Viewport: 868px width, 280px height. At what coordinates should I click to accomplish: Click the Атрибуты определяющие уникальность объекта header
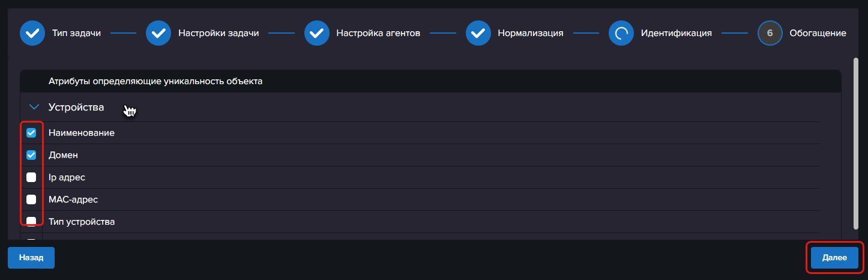coord(155,81)
